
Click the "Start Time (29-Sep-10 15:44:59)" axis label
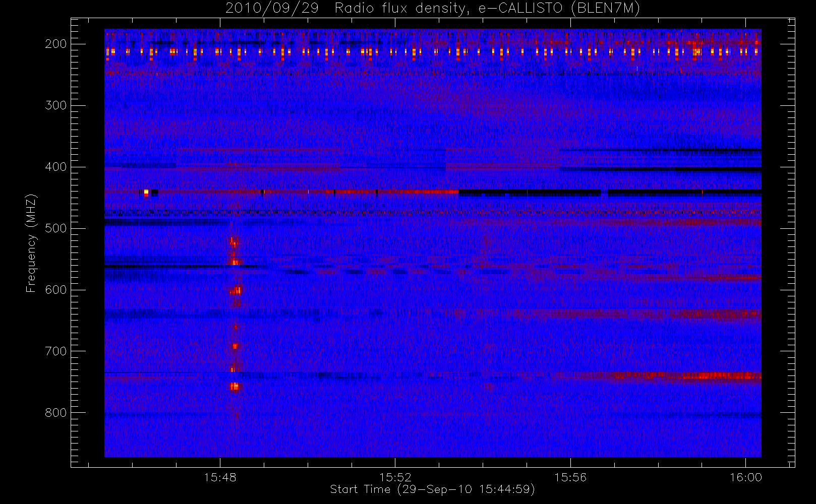click(x=432, y=489)
